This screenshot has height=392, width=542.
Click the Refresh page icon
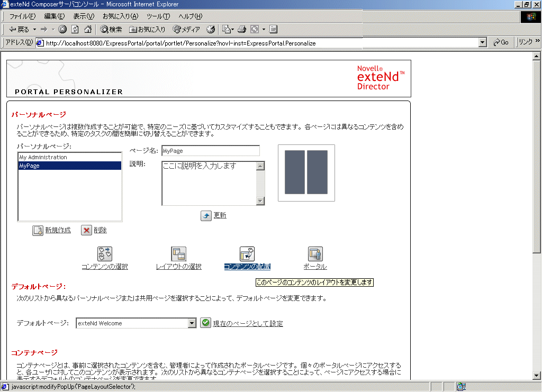[75, 29]
